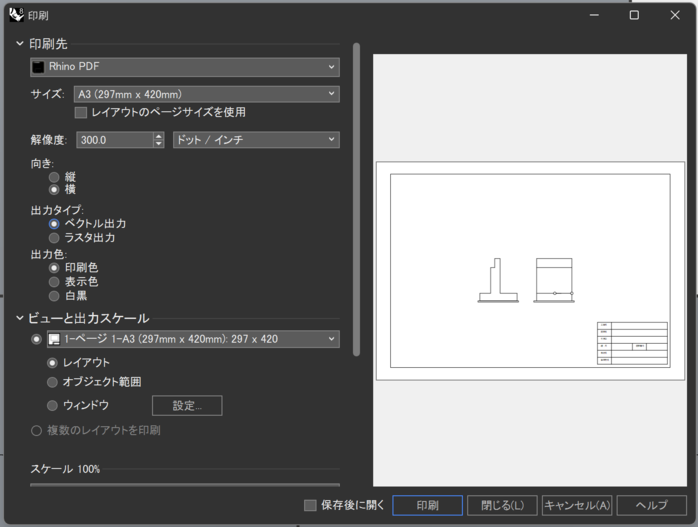This screenshot has height=527, width=698.
Task: Increase resolution with the up stepper arrow
Action: tap(159, 136)
